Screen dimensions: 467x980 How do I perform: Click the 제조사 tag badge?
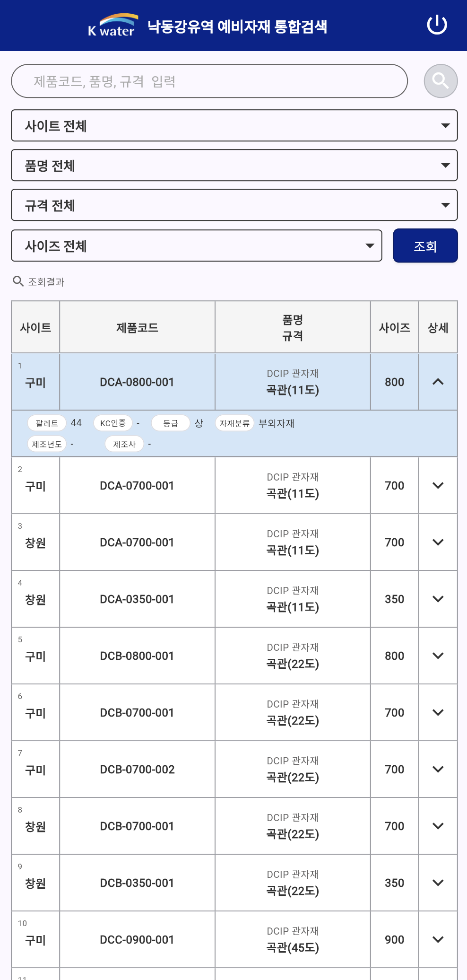coord(124,444)
